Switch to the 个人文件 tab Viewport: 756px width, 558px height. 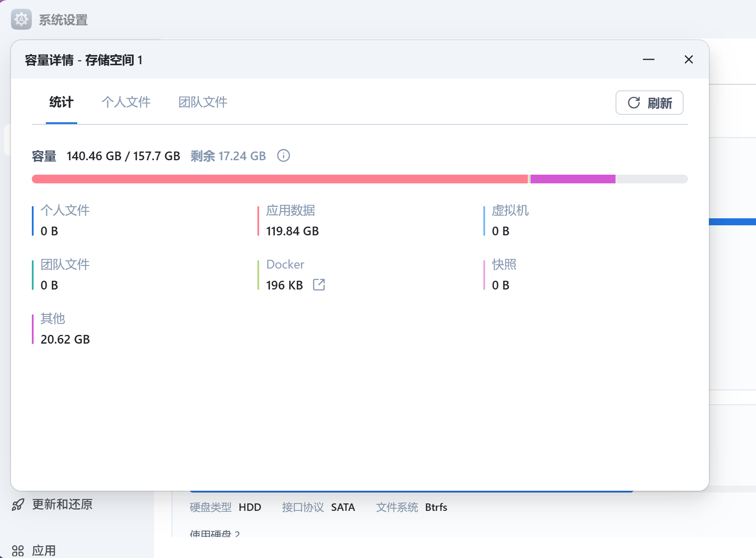tap(126, 102)
